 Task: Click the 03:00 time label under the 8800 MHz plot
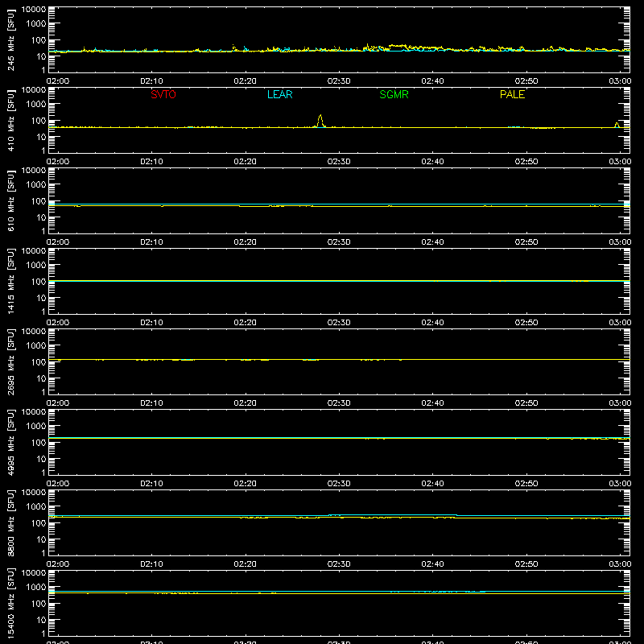point(620,564)
